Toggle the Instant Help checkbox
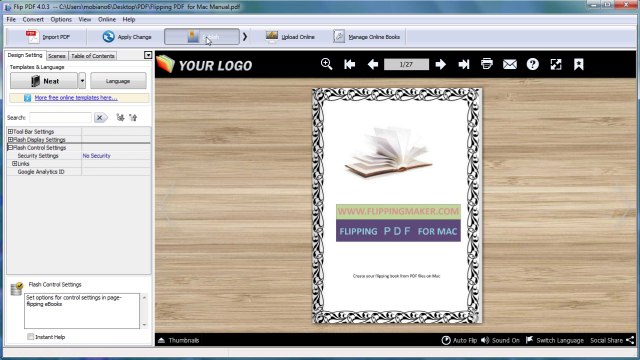This screenshot has height=360, width=640. (30, 337)
